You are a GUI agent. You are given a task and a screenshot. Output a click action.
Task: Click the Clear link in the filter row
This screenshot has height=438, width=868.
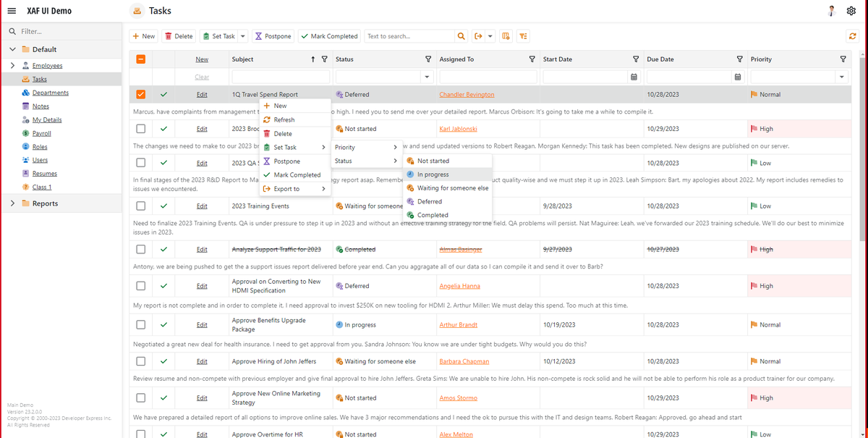[202, 77]
